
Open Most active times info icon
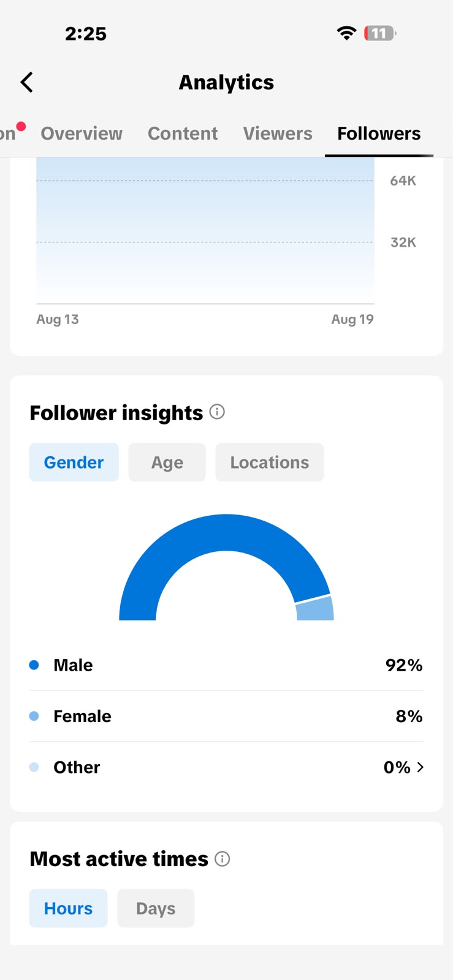click(x=223, y=859)
